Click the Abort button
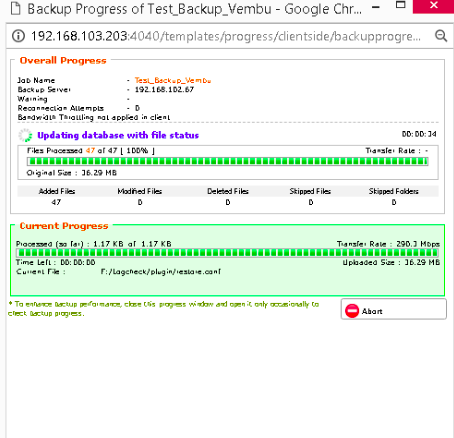This screenshot has height=438, width=454. coord(393,309)
